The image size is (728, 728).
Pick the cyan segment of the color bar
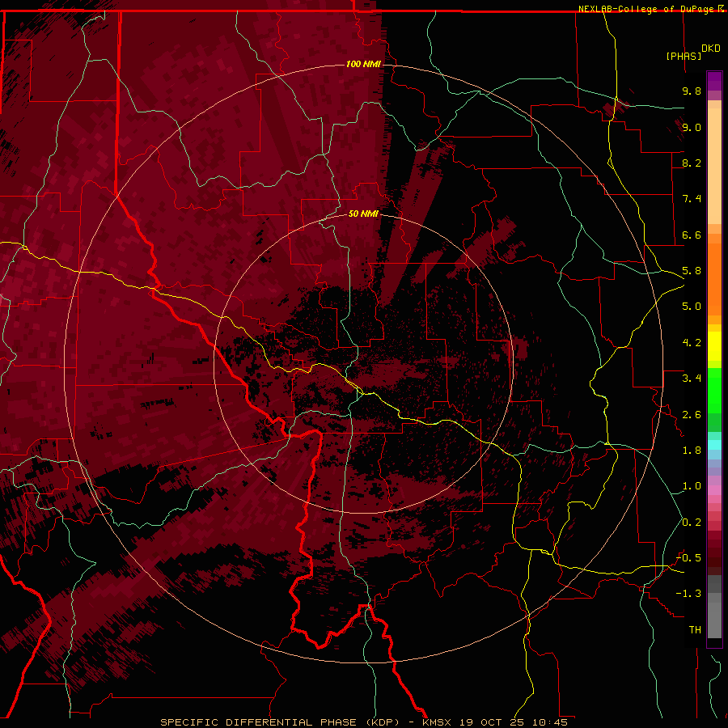pos(714,445)
